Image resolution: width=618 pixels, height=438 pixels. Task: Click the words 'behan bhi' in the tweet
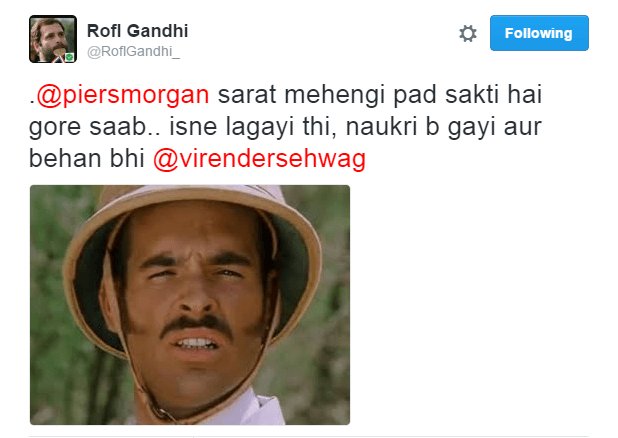point(87,158)
